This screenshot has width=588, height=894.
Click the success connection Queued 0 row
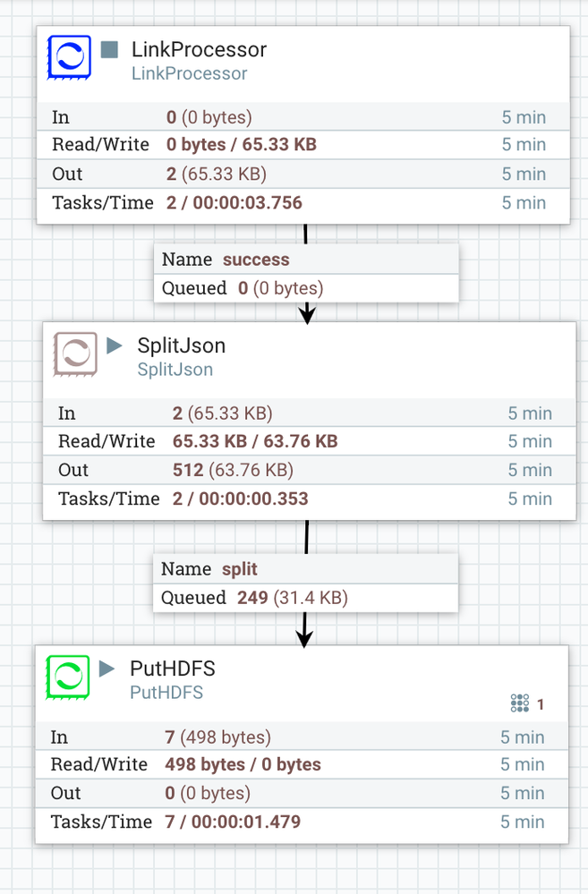point(306,288)
